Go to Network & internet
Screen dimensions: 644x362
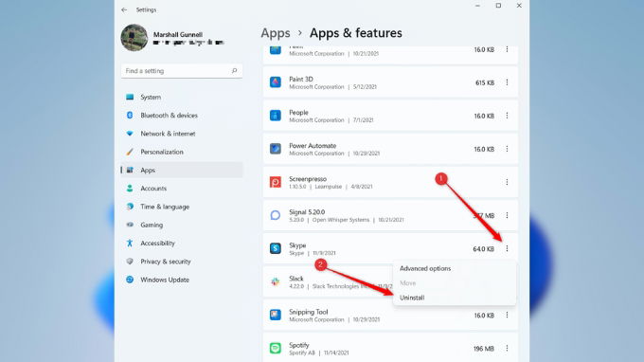click(182, 134)
